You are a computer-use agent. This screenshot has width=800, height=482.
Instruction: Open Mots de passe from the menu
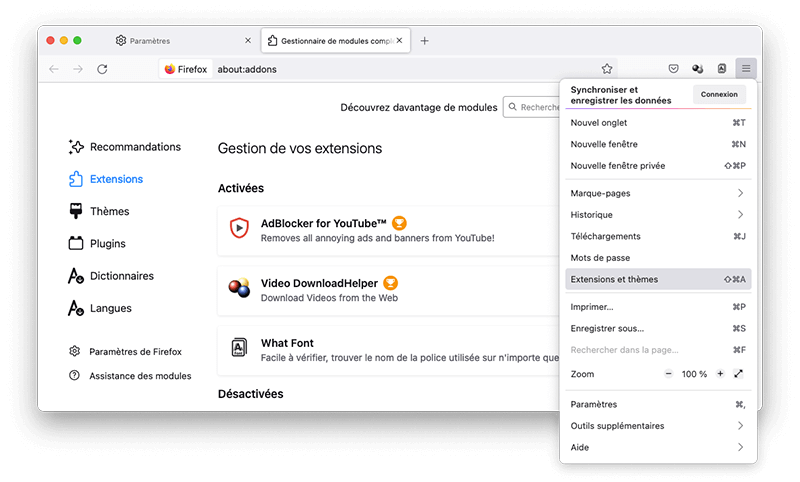[658, 258]
